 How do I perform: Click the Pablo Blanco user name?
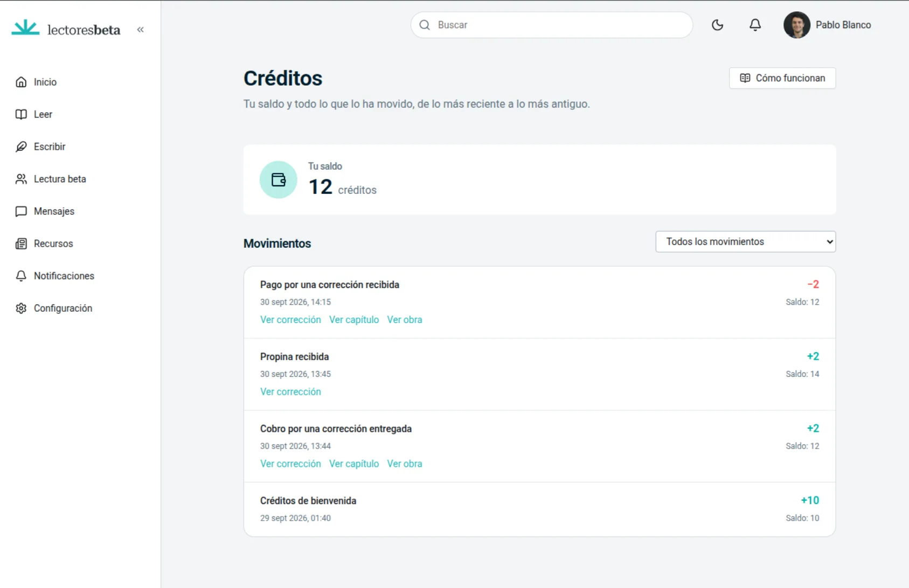pyautogui.click(x=843, y=25)
